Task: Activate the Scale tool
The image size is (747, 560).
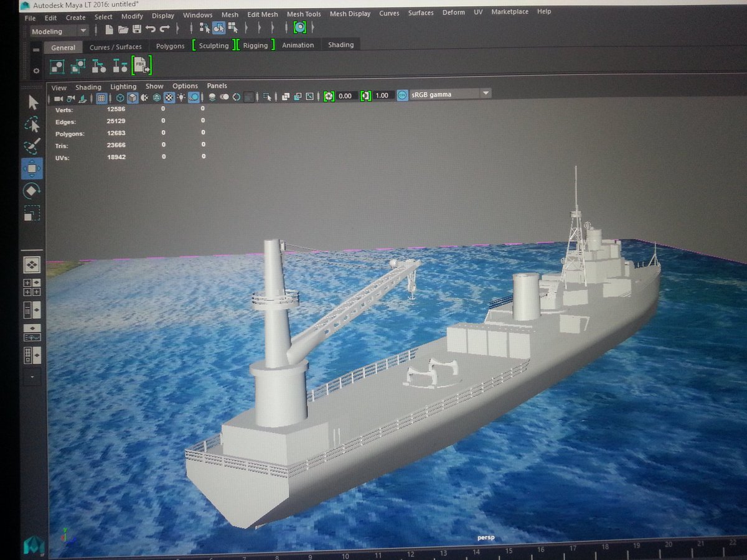Action: pos(32,213)
